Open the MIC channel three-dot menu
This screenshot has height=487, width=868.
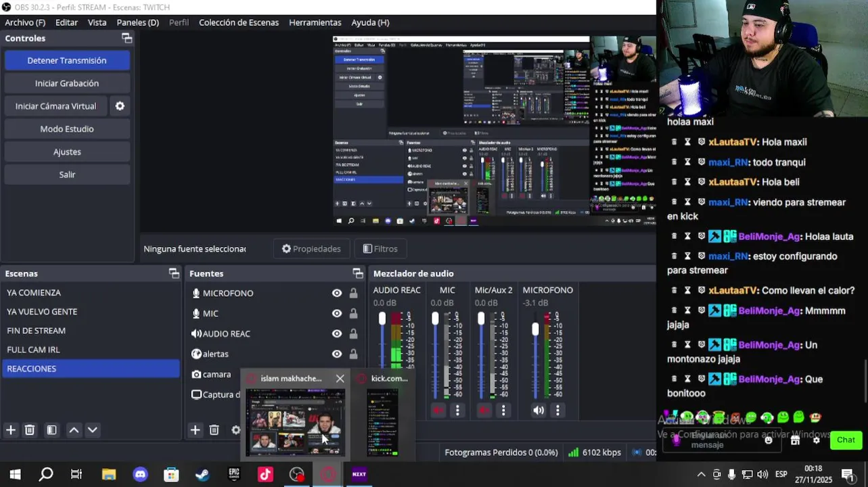pyautogui.click(x=457, y=410)
